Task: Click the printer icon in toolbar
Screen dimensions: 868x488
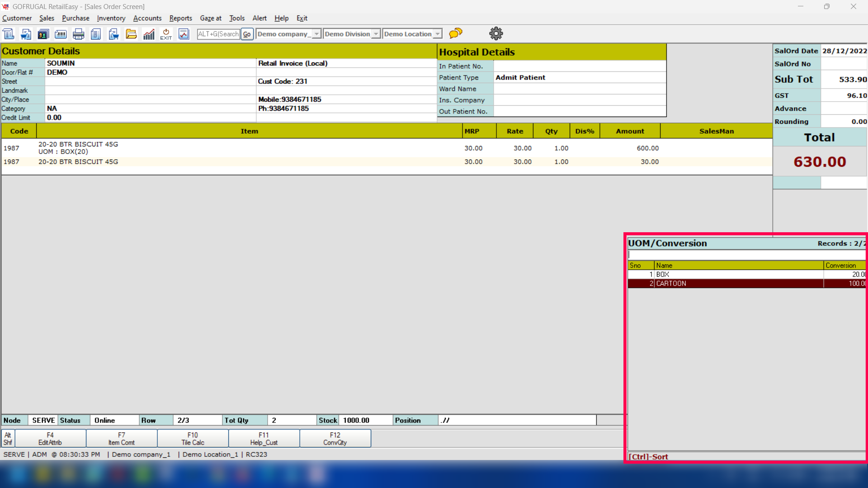Action: coord(78,34)
